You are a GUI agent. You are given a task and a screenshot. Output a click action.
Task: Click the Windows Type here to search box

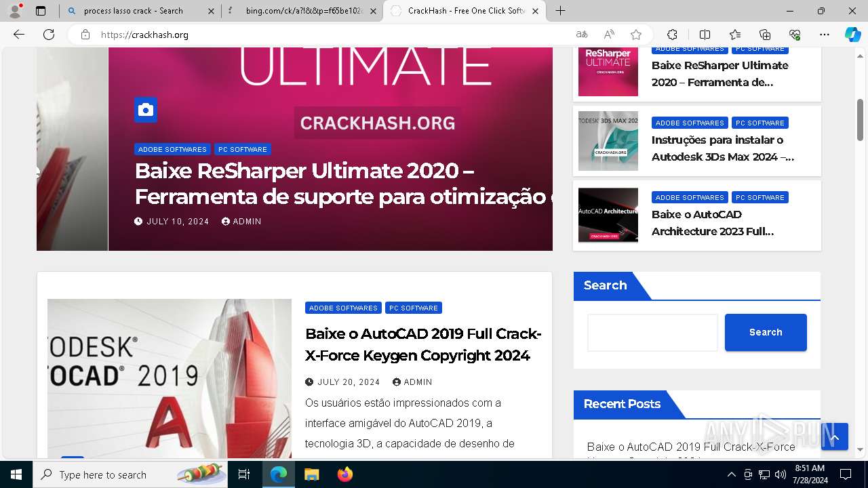130,474
